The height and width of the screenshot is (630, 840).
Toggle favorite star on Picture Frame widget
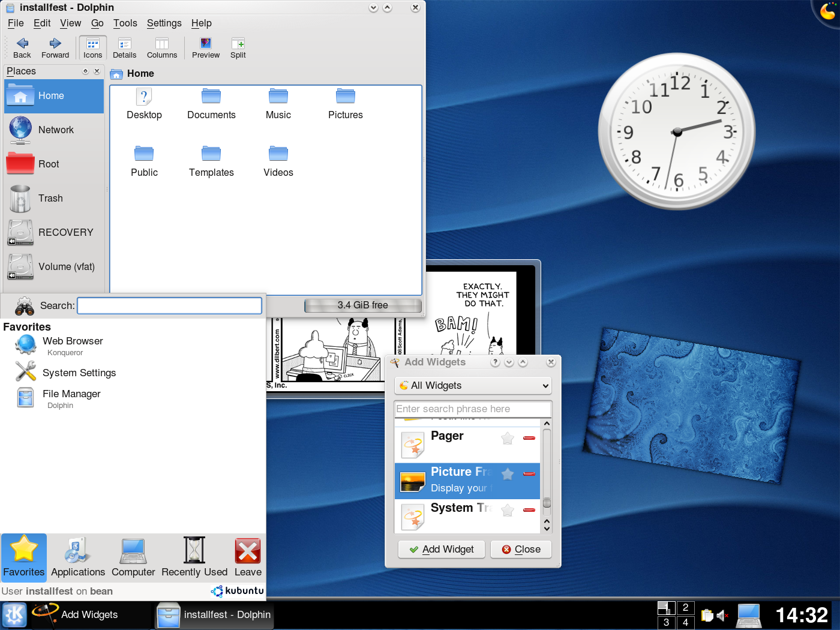507,474
